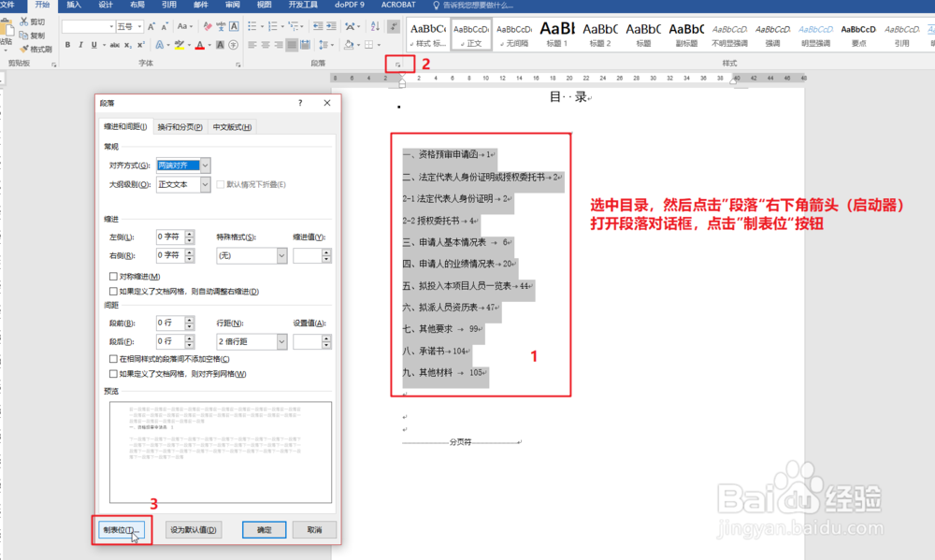
Task: Enable 对称缩进 option
Action: (x=112, y=276)
